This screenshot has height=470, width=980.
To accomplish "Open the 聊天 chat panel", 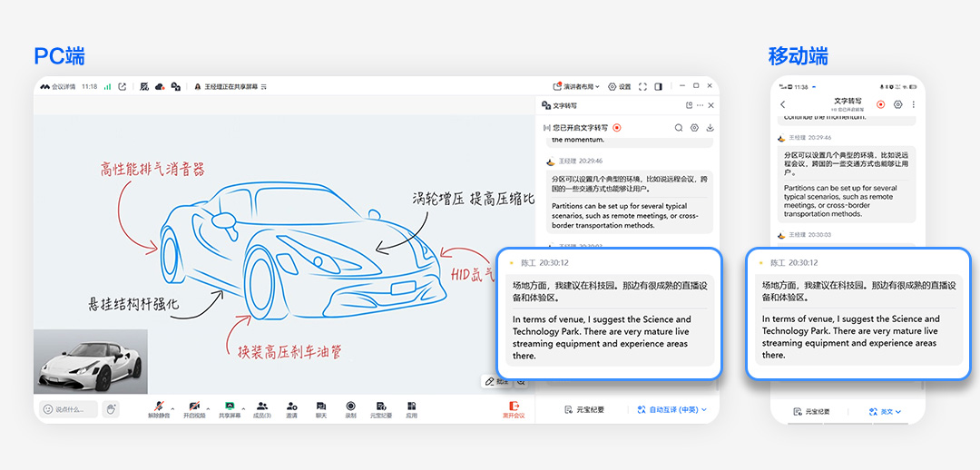I will pos(321,407).
